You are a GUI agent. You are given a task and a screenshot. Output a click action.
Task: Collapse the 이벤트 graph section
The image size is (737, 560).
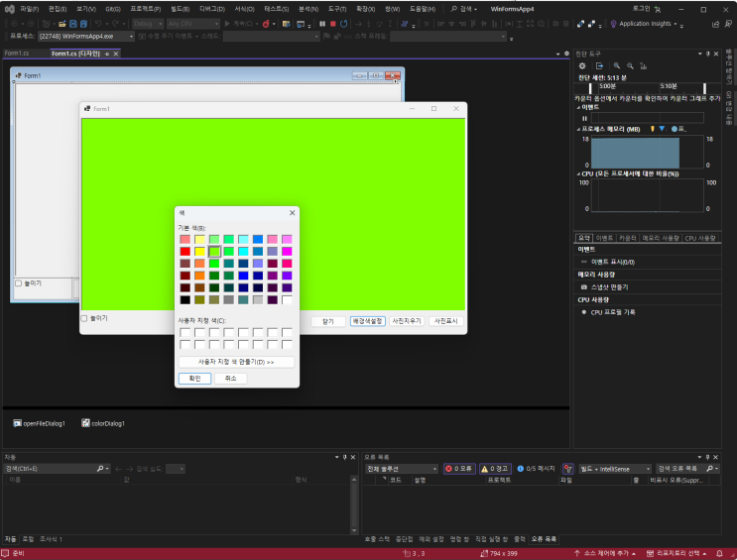point(579,108)
